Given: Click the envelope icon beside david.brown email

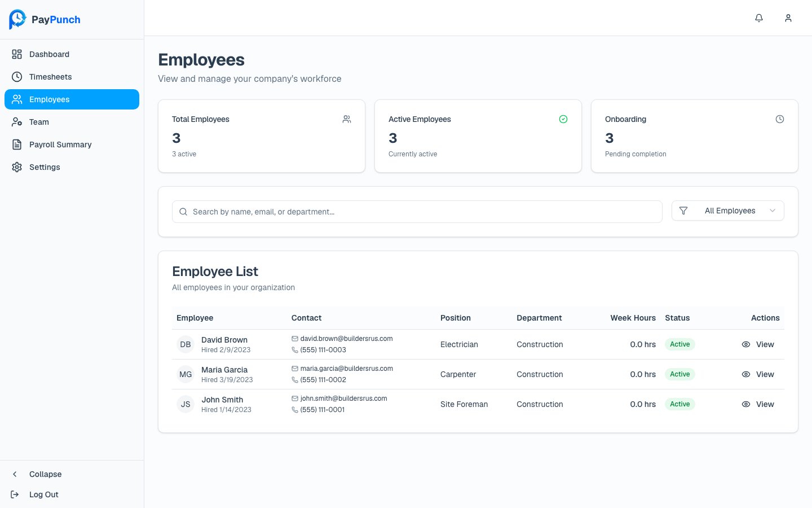Looking at the screenshot, I should pos(295,339).
